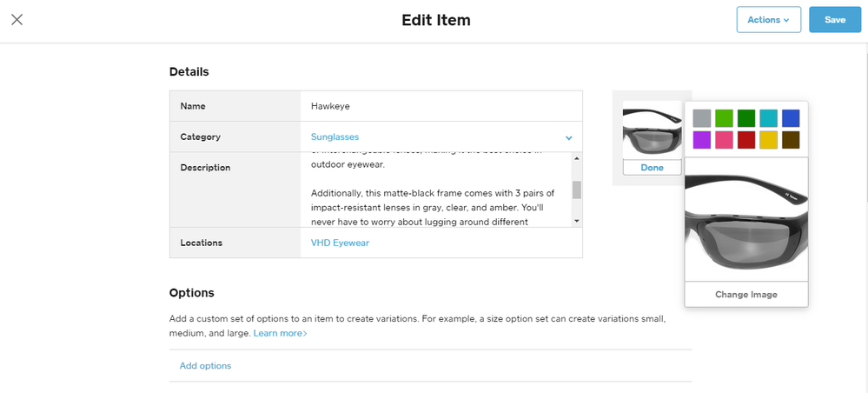Viewport: 868px width, 393px height.
Task: Choose the yellow color swatch
Action: point(768,140)
